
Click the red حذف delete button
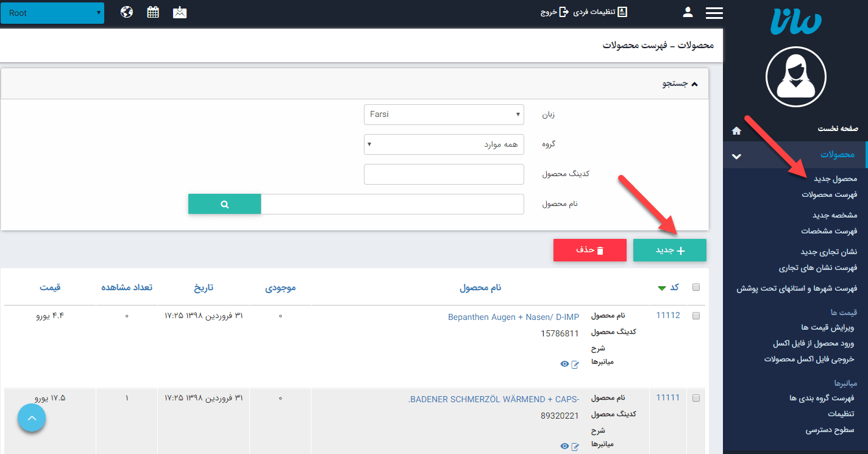coord(589,250)
